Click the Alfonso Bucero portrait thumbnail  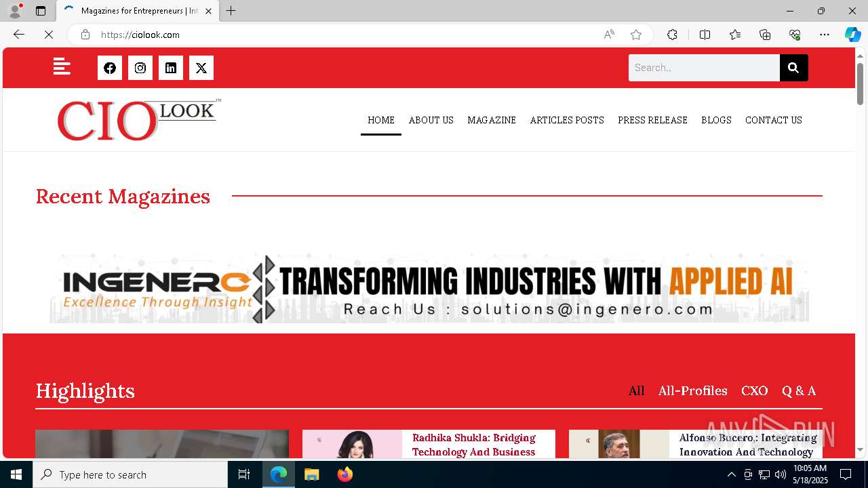pyautogui.click(x=618, y=444)
